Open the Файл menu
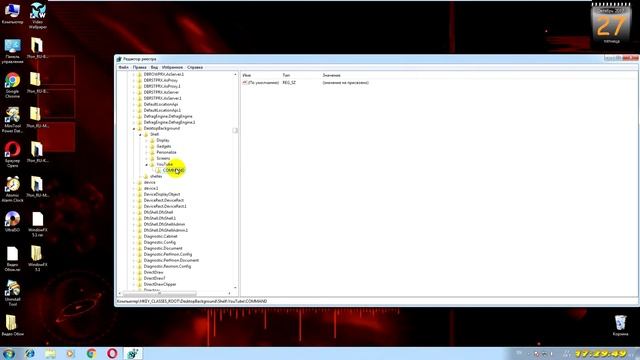Viewport: 640px width, 360px height. click(123, 67)
